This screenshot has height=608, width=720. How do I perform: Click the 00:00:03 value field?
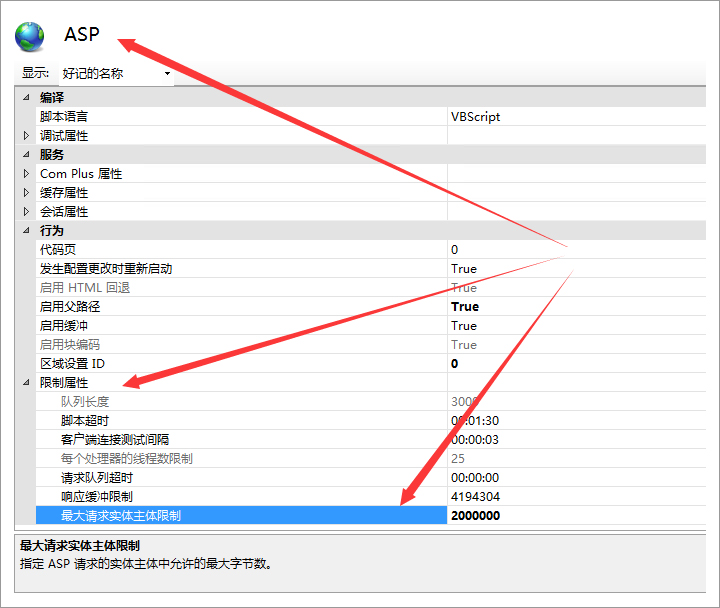click(x=576, y=439)
